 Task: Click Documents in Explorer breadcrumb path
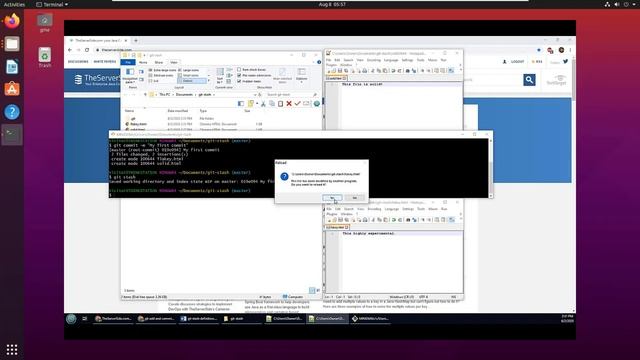point(184,95)
